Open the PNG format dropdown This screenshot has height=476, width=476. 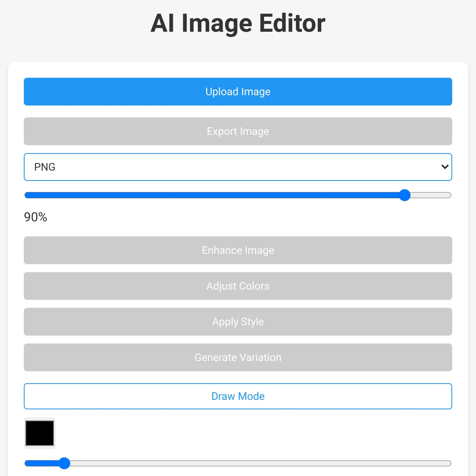(x=238, y=167)
